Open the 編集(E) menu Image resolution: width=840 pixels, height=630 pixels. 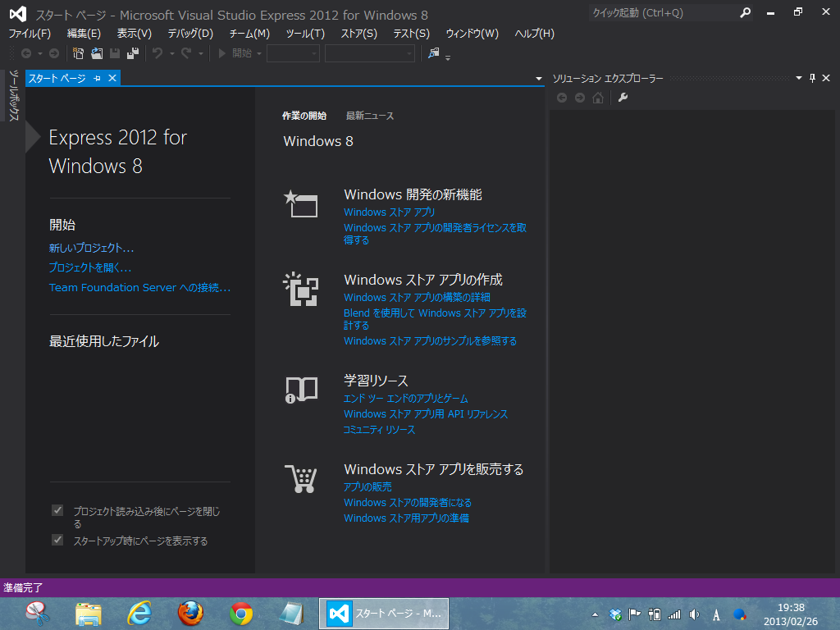click(84, 33)
